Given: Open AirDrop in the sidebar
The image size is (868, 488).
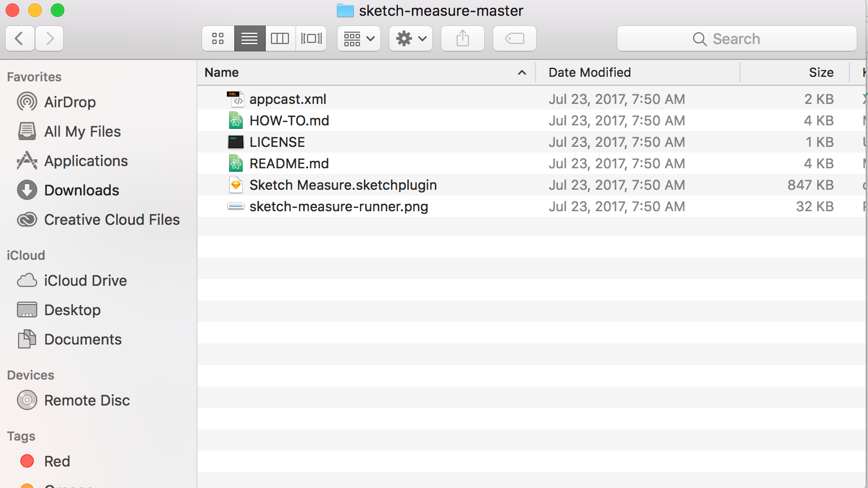Looking at the screenshot, I should (70, 102).
